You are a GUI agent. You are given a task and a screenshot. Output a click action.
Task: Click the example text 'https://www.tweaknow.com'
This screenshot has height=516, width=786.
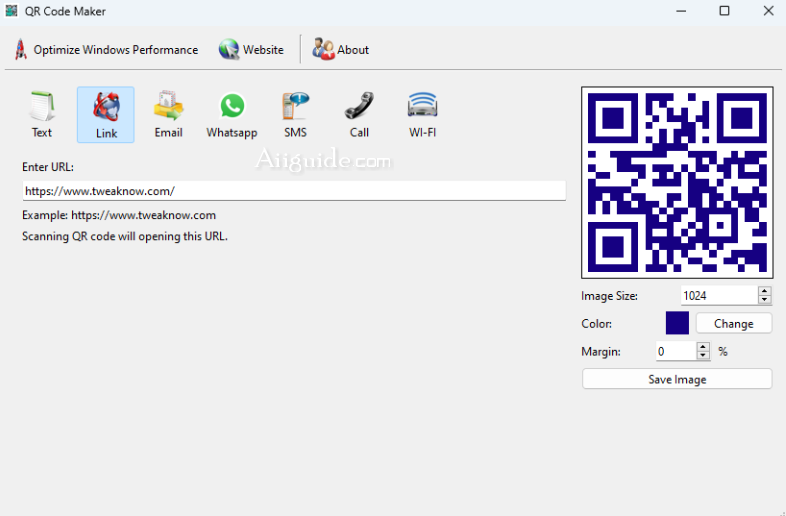pyautogui.click(x=143, y=215)
